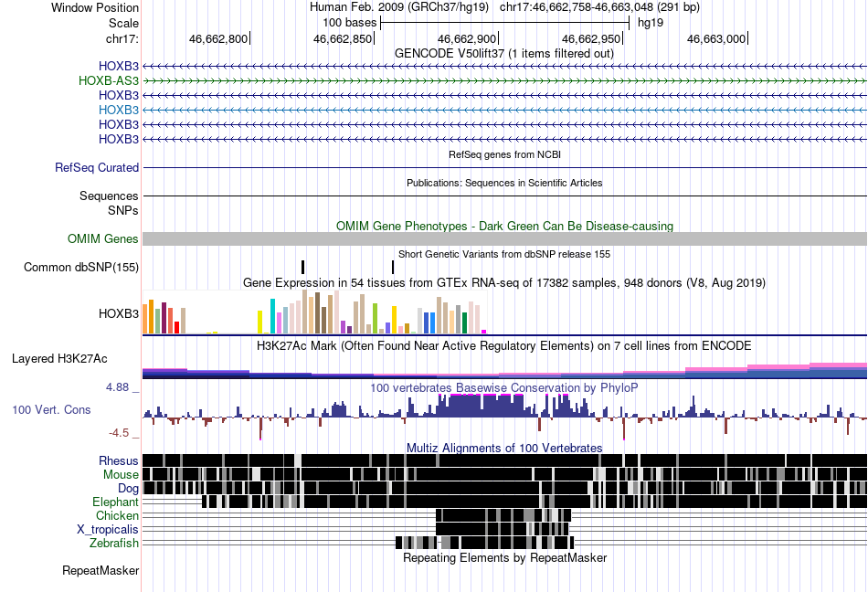Click the Common dbSNP(155) track label
868x592 pixels.
click(81, 268)
